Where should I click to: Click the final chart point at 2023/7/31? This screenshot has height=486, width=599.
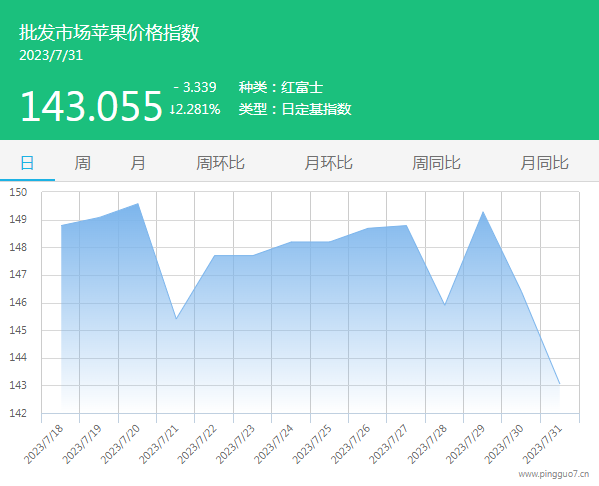(x=560, y=384)
